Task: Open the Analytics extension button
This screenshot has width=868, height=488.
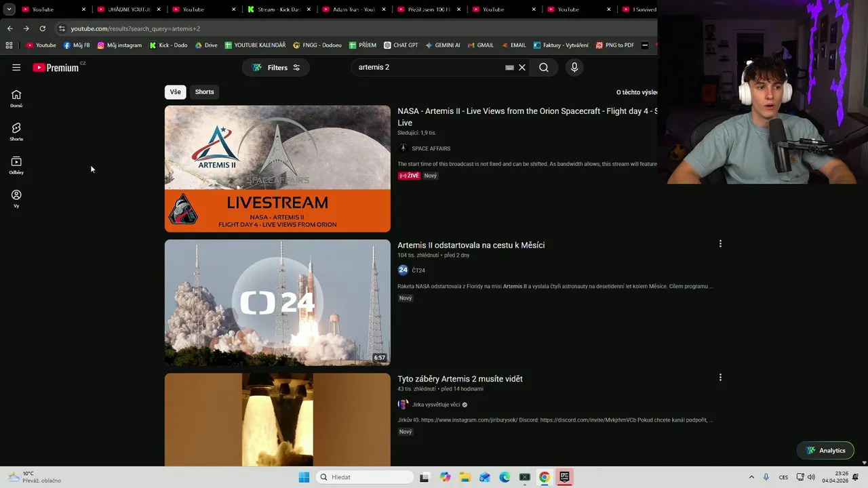Action: click(825, 450)
